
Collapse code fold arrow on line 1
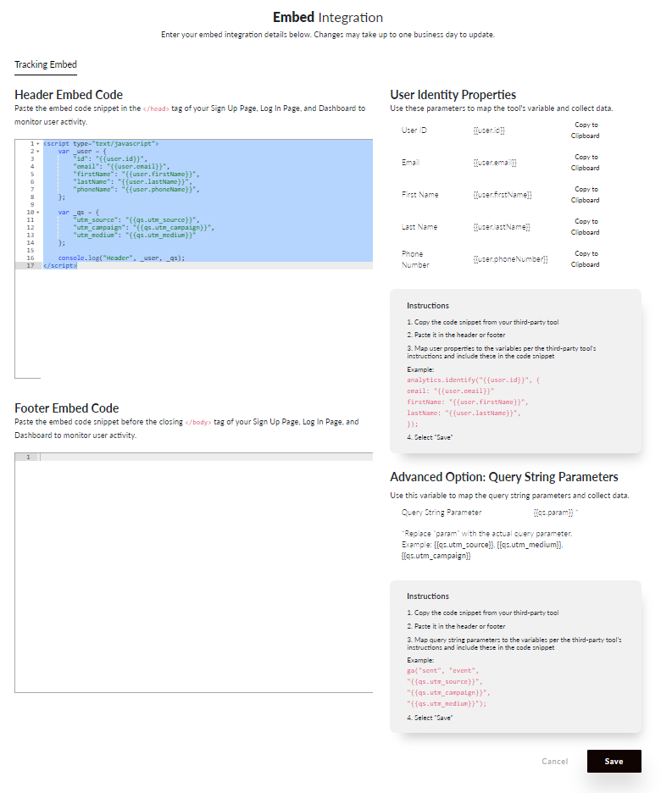tap(37, 144)
